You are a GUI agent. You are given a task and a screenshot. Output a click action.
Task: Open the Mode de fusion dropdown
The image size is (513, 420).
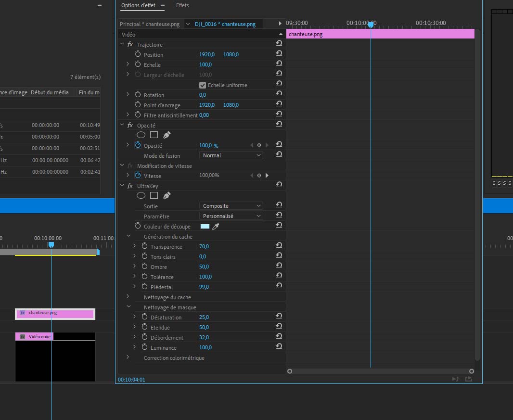[x=231, y=155]
